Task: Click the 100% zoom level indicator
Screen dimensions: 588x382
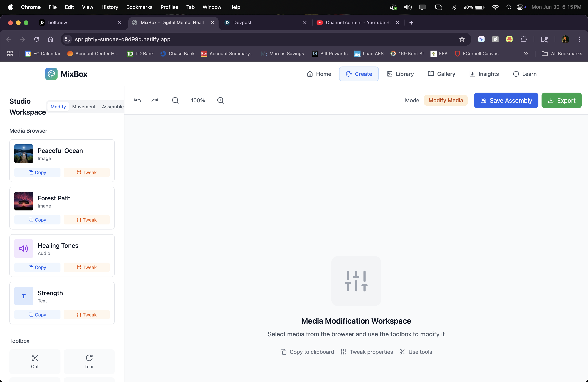Action: 198,100
